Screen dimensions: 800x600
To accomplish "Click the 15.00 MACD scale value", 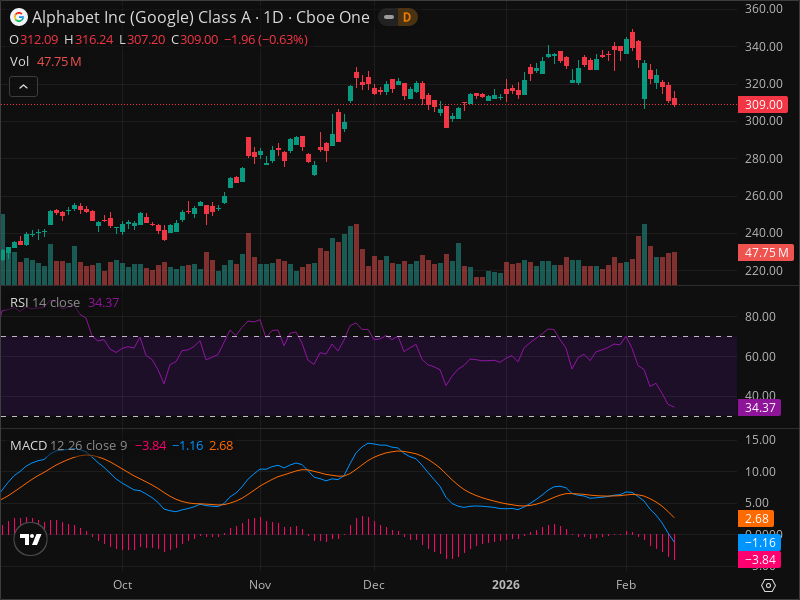I will click(x=760, y=440).
